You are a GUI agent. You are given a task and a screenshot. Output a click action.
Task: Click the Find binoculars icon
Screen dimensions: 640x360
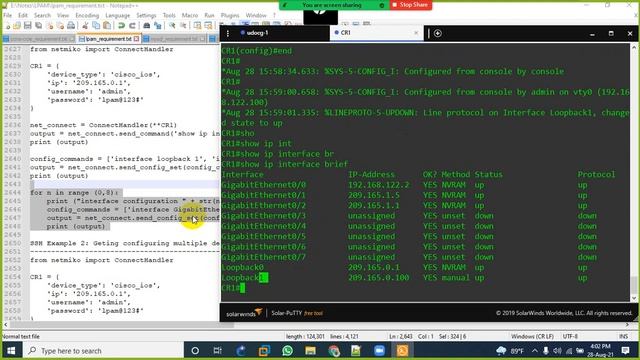pos(147,26)
